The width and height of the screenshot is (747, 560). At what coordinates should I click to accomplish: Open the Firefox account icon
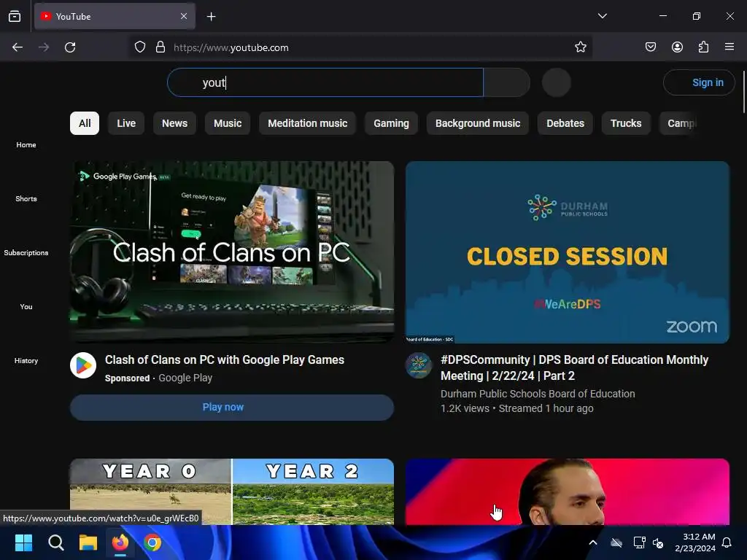coord(677,47)
